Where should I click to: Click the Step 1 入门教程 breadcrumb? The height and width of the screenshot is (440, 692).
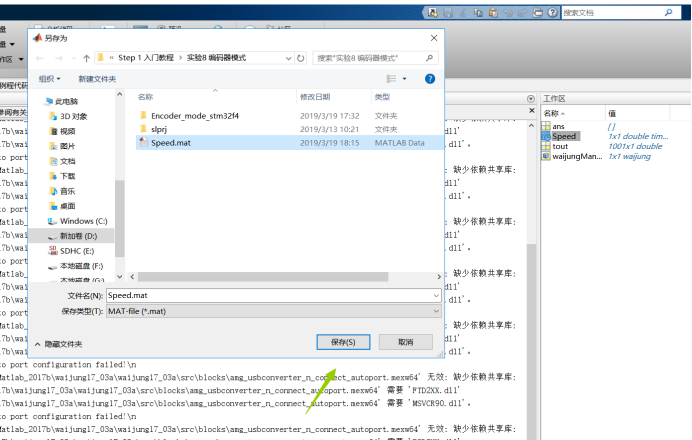[x=146, y=57]
